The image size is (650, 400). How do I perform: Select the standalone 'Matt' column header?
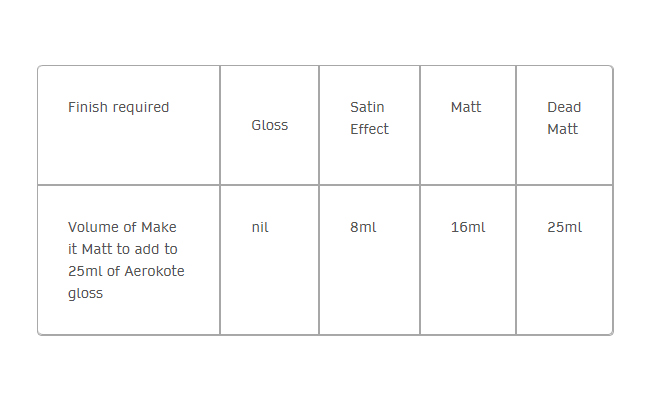(468, 125)
